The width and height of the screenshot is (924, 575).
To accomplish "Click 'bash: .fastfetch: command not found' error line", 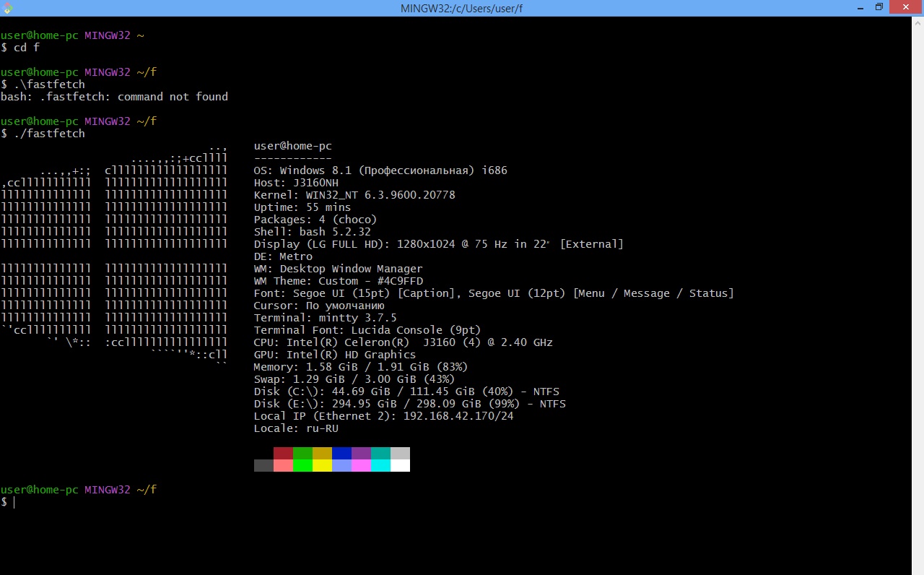I will (114, 97).
